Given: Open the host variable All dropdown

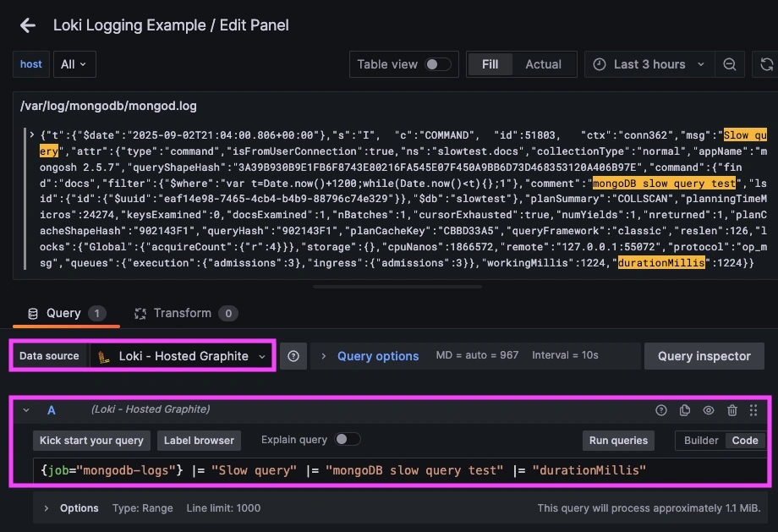Looking at the screenshot, I should coord(74,64).
